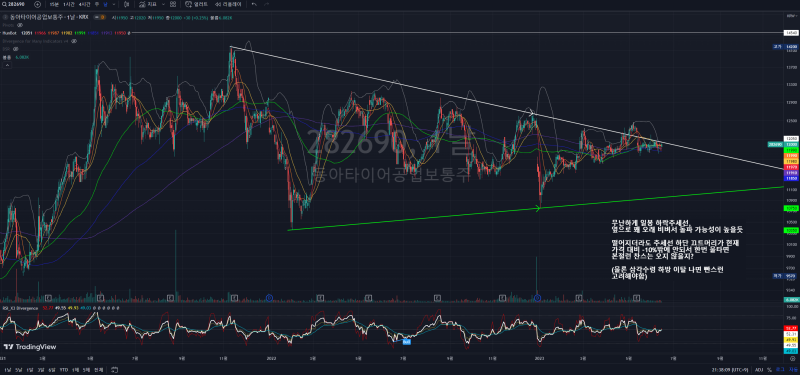The image size is (800, 375).
Task: Select the highlighted 날 daily interval
Action: pos(105,4)
